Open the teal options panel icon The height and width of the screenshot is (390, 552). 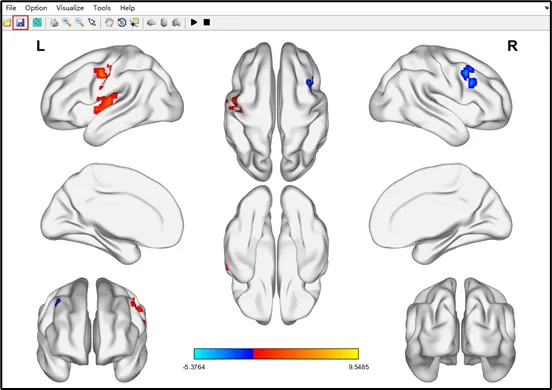(x=37, y=23)
